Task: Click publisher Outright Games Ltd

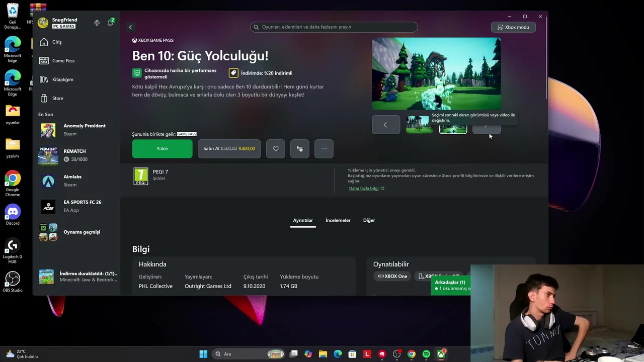Action: click(208, 286)
